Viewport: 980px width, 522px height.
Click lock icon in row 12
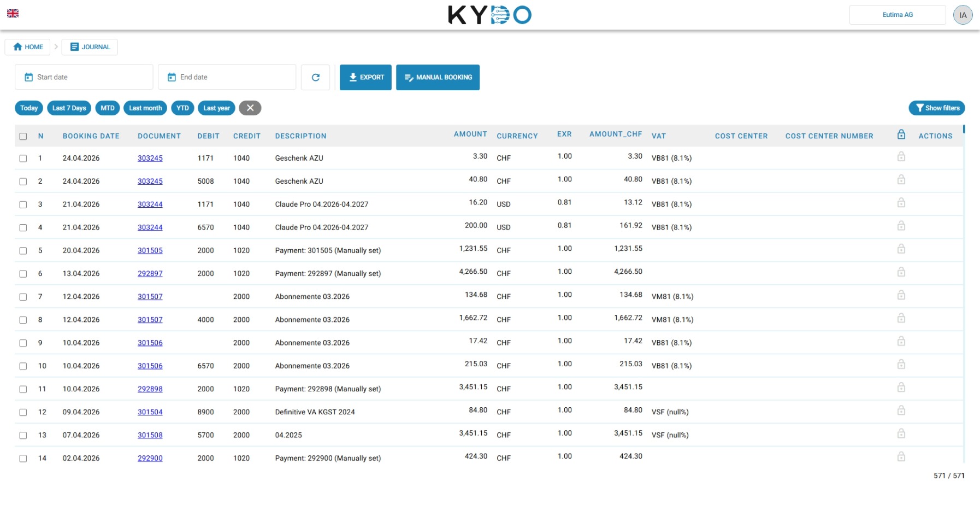click(x=901, y=410)
